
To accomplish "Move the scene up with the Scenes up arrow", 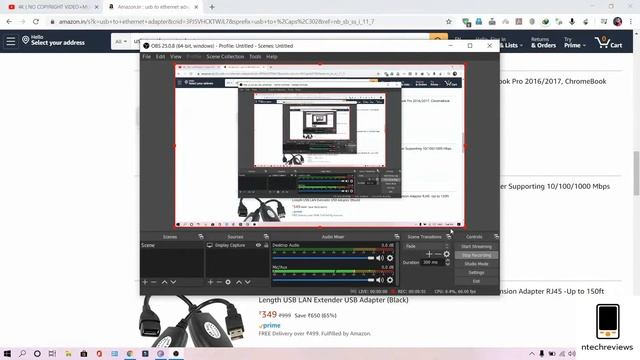I will pyautogui.click(x=164, y=282).
